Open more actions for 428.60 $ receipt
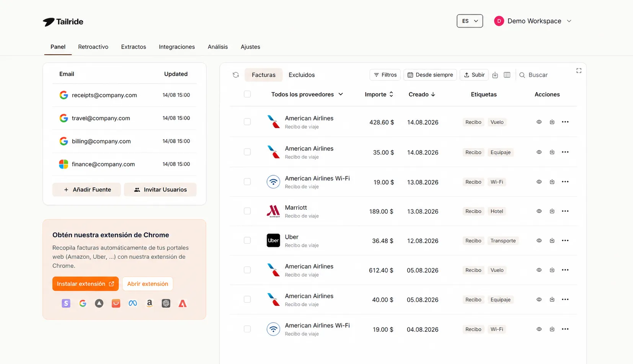This screenshot has width=633, height=364. click(565, 122)
